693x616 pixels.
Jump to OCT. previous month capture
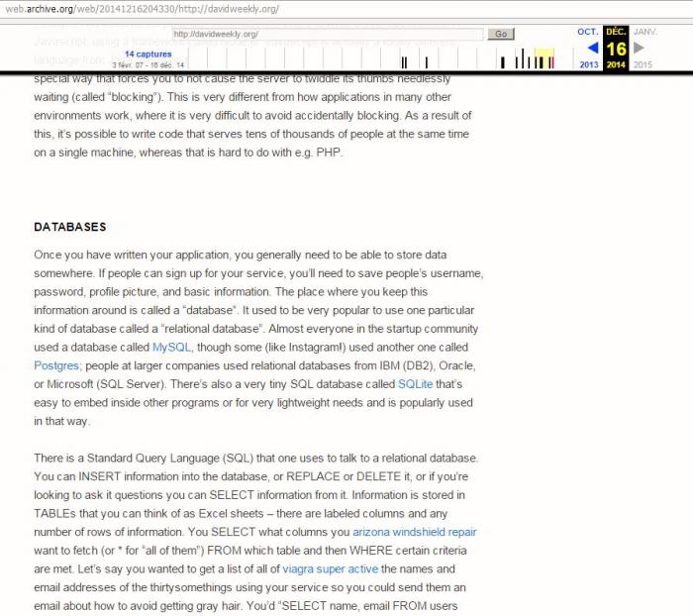tap(587, 32)
